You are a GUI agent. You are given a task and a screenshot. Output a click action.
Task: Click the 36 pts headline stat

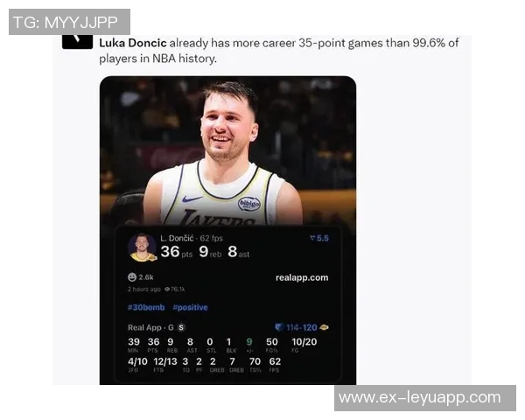click(177, 252)
